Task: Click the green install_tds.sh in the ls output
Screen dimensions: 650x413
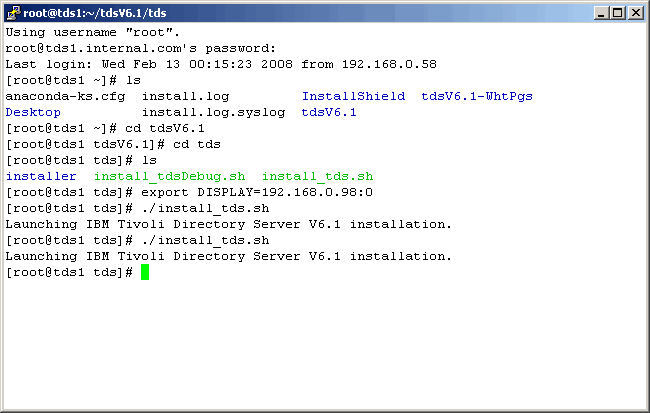Action: click(x=317, y=176)
